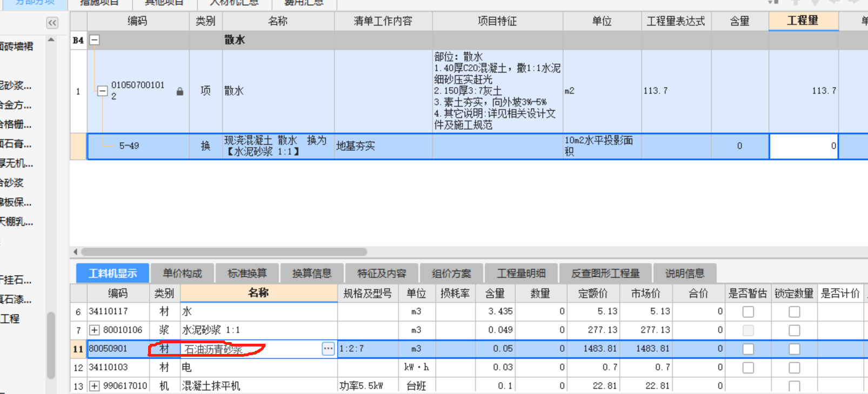
Task: Select quota row code 5-49
Action: pyautogui.click(x=129, y=146)
